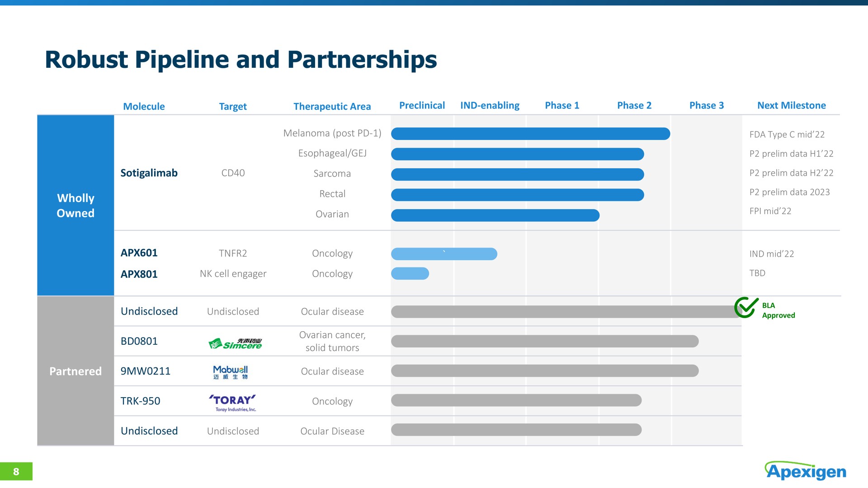Viewport: 868px width, 488px height.
Task: Click the FPI mid'22 milestone
Action: point(770,211)
